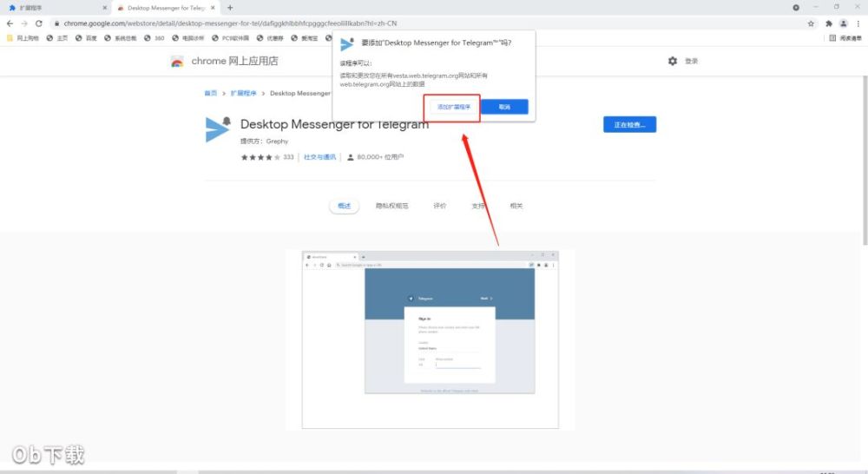Close the Desktop Messenger browser tab

click(213, 8)
